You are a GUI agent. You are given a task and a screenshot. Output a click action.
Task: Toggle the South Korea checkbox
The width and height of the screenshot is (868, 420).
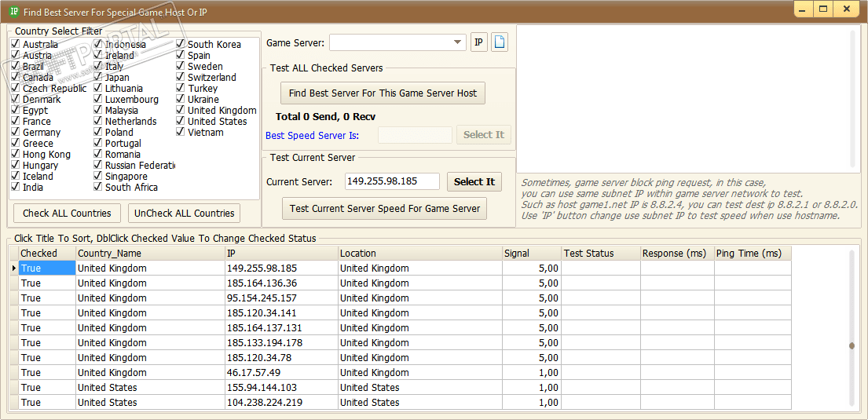[181, 44]
